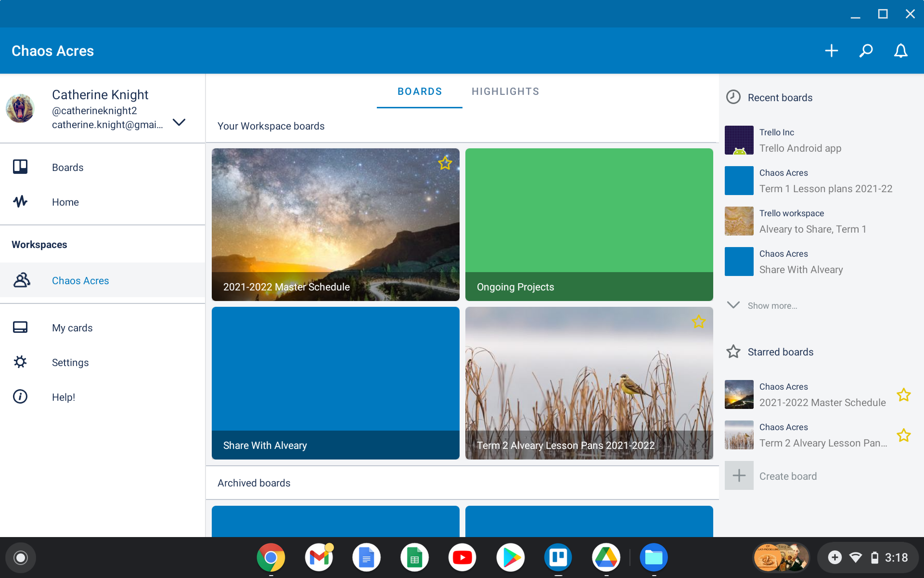Open Settings from the sidebar
This screenshot has width=924, height=578.
[103, 362]
